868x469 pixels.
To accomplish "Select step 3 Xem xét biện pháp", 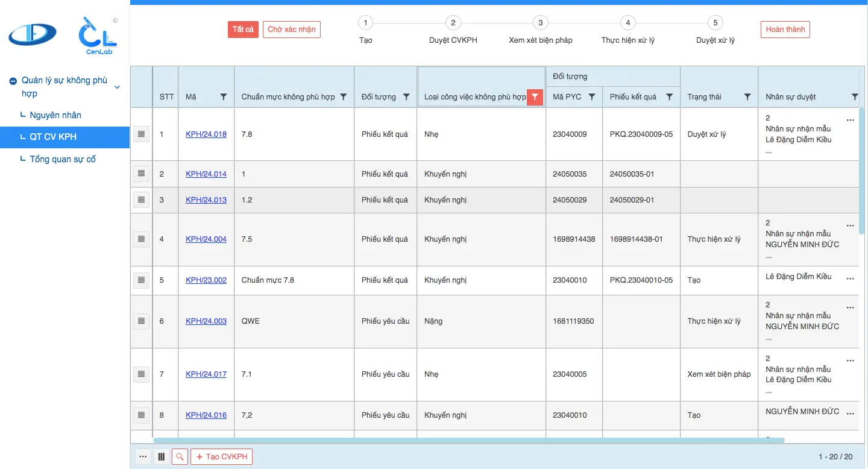I will coord(540,24).
